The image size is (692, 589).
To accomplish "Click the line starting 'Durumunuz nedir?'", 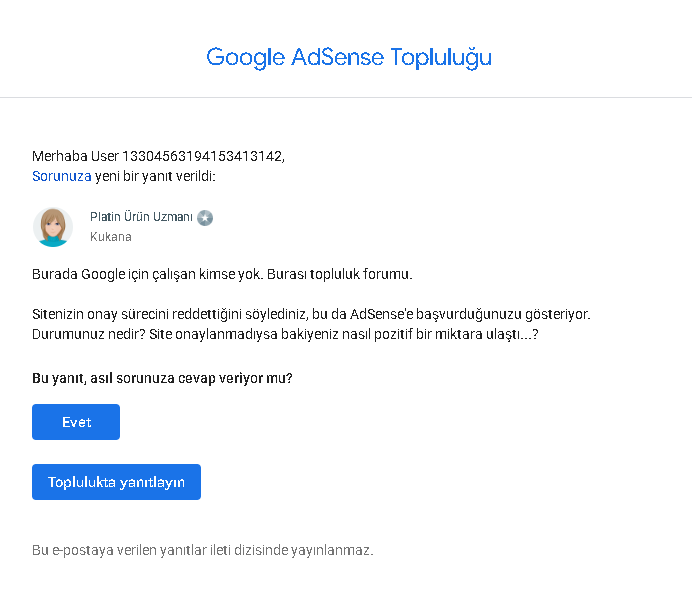I will point(285,334).
